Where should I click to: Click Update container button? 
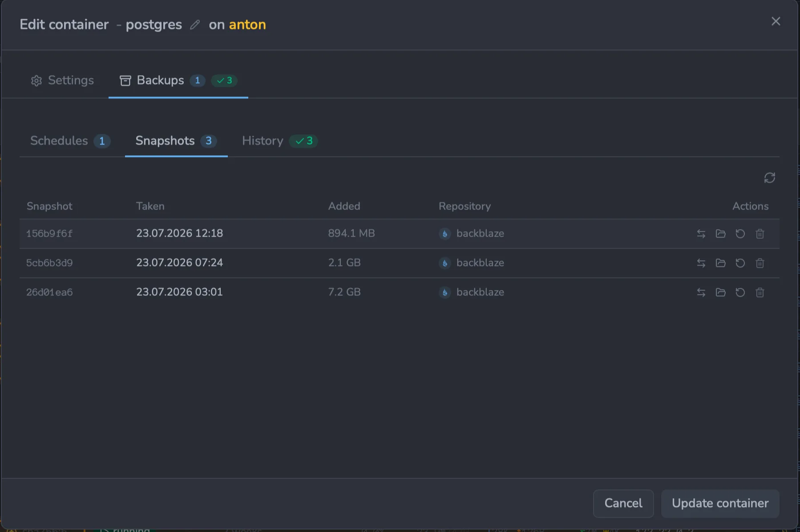coord(720,503)
